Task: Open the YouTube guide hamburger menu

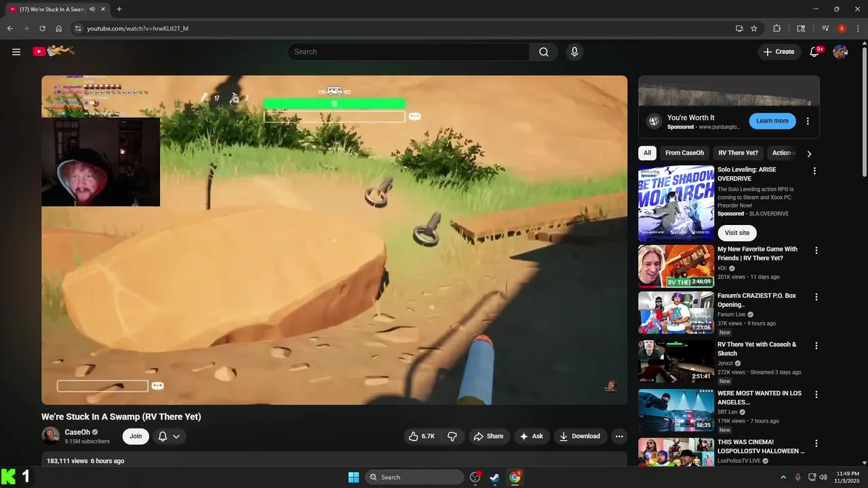Action: pyautogui.click(x=16, y=52)
